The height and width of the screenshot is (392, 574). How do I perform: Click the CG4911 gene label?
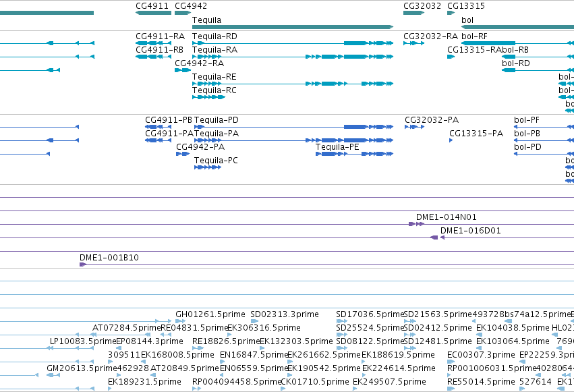pos(152,6)
